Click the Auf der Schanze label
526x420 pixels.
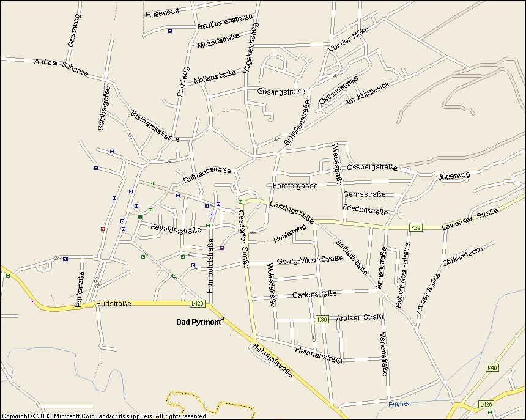(62, 68)
